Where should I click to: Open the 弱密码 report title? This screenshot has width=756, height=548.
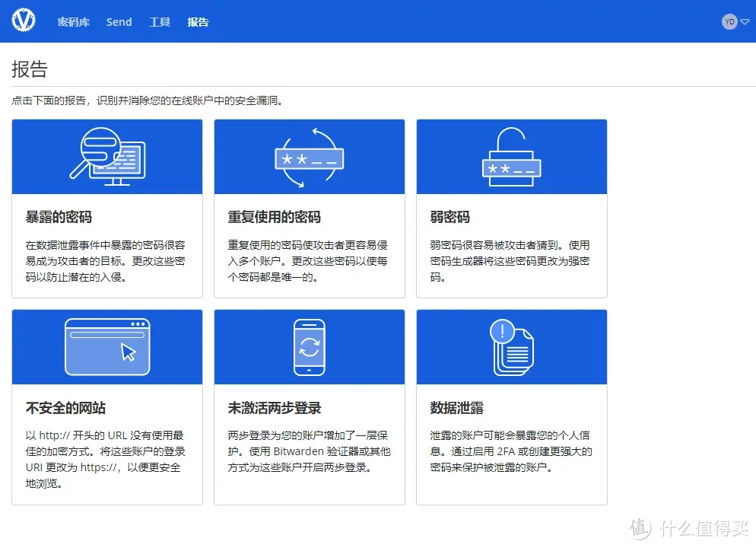coord(449,218)
